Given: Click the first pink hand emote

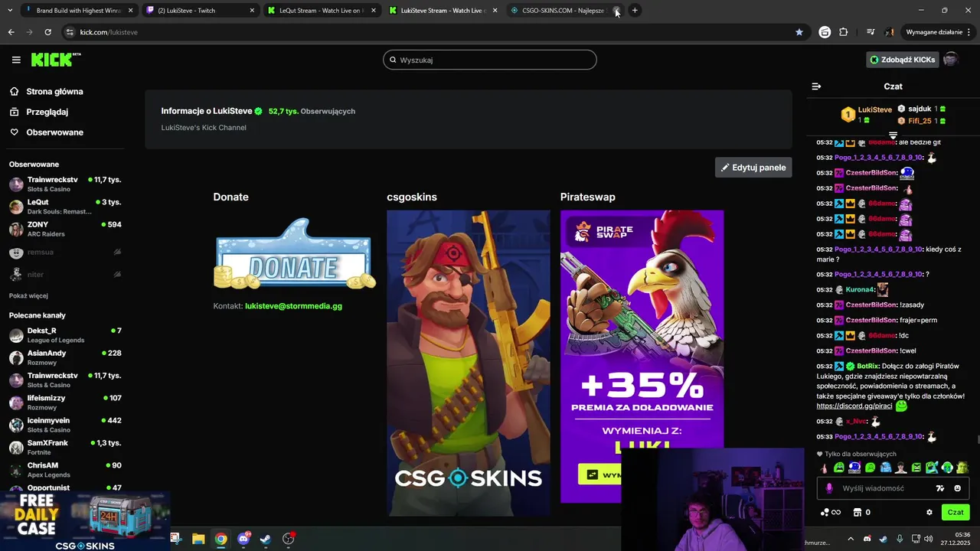Looking at the screenshot, I should pyautogui.click(x=824, y=468).
